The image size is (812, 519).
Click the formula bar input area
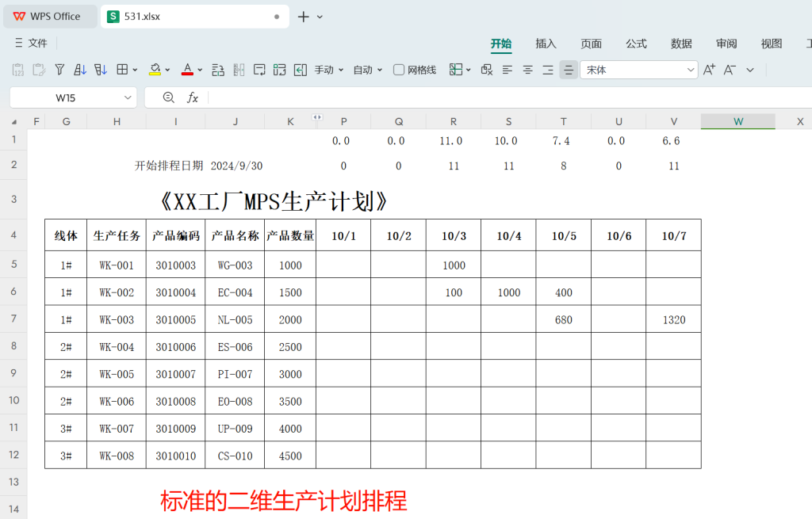tap(510, 97)
